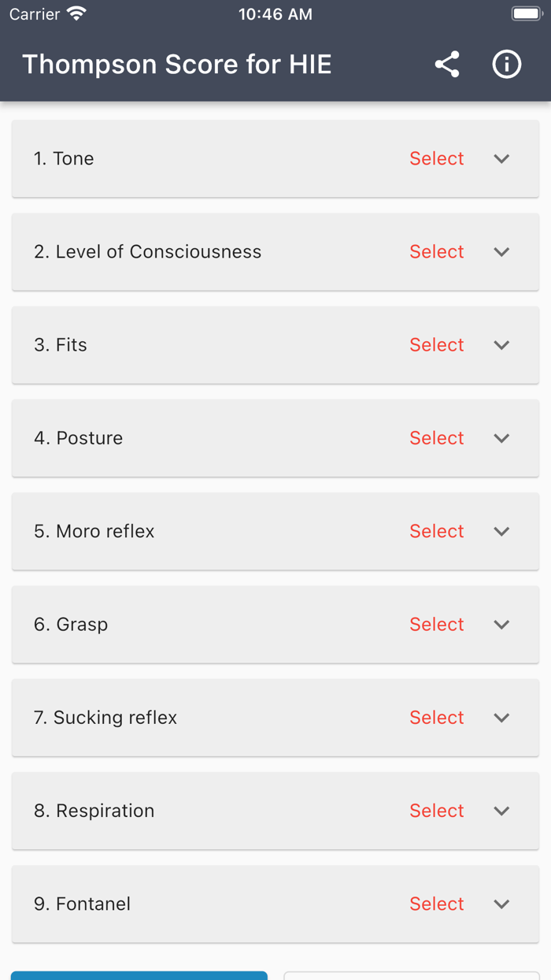Click the Fontanel row label

pos(83,904)
